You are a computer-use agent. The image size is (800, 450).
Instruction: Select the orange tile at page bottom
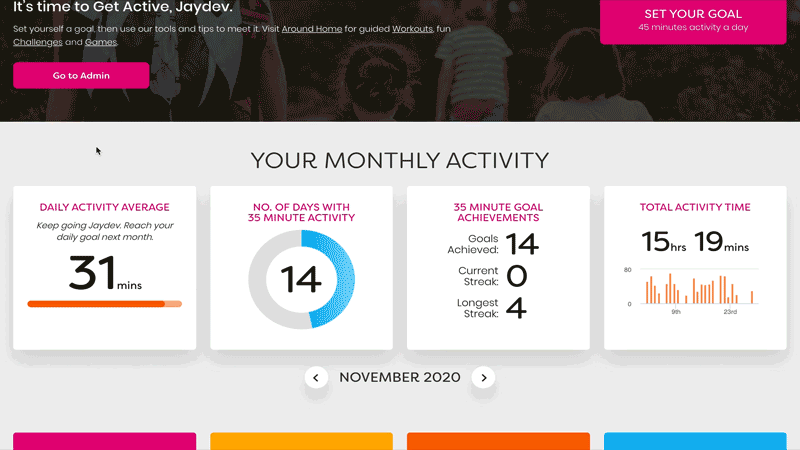tap(498, 441)
